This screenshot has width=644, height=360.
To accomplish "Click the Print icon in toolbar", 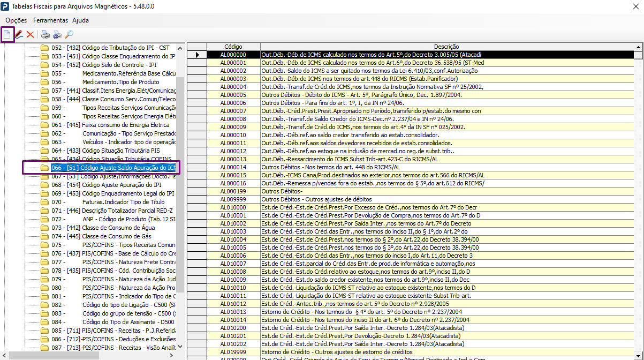I will [46, 35].
